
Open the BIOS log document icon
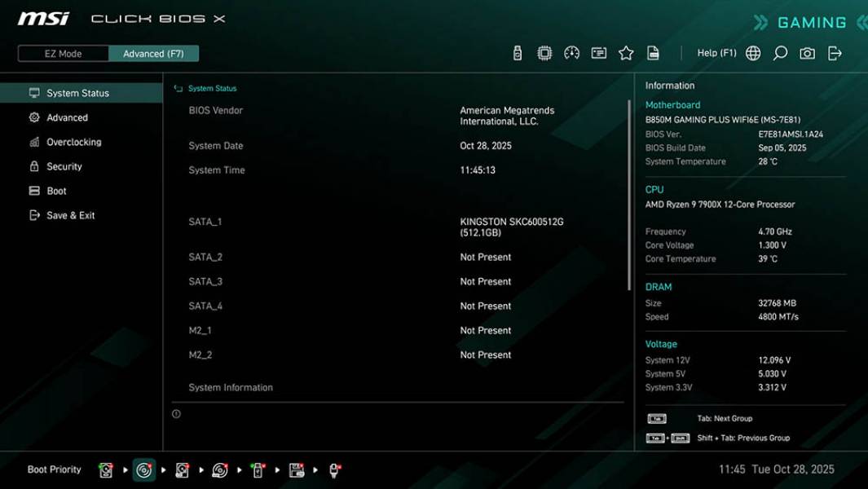[x=654, y=52]
